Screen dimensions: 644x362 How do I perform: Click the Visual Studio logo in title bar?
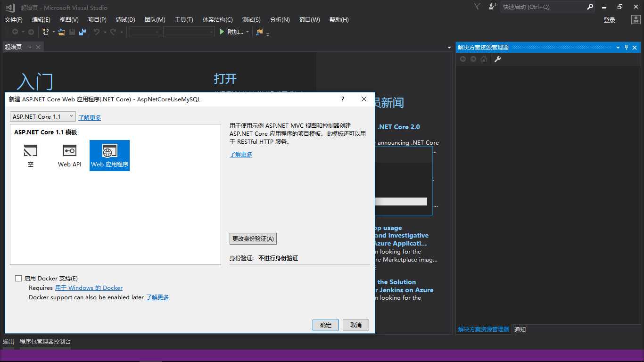10,7
